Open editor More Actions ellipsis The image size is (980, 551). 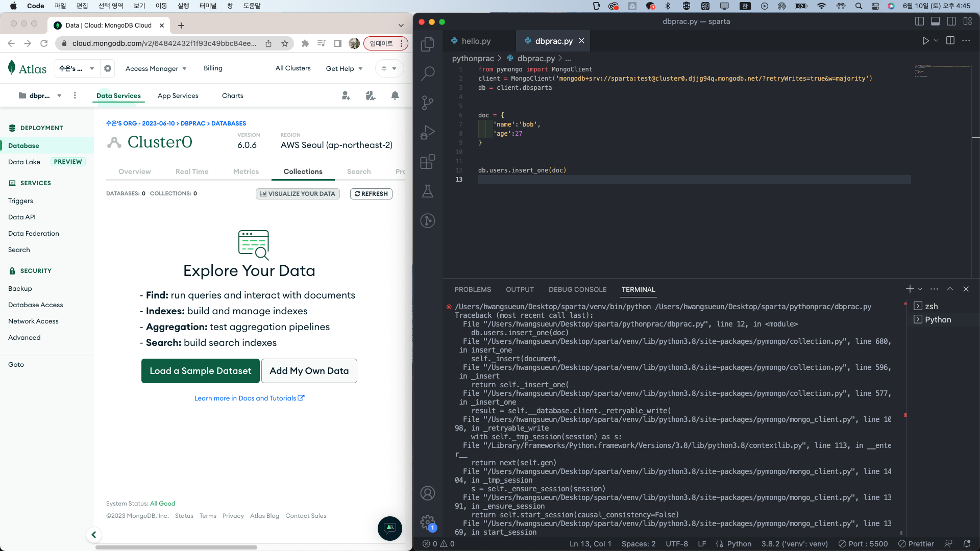point(966,41)
